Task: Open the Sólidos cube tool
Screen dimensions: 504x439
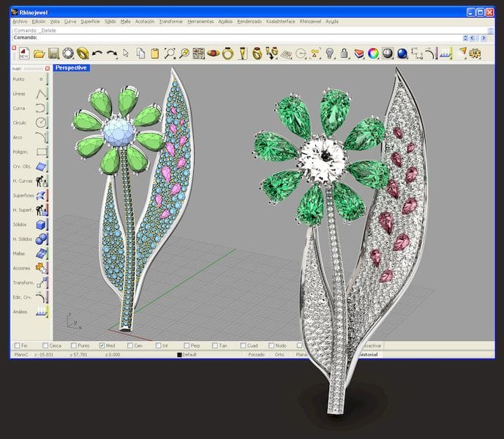Action: 42,225
